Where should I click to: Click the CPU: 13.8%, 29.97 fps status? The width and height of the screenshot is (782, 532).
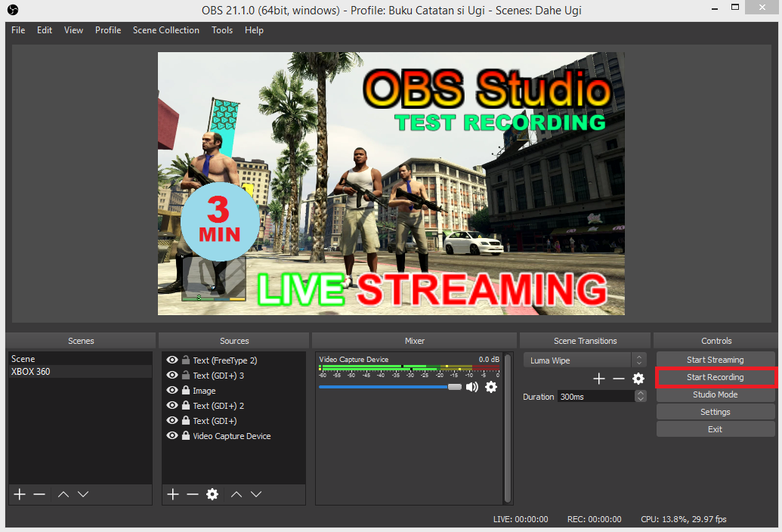point(683,519)
